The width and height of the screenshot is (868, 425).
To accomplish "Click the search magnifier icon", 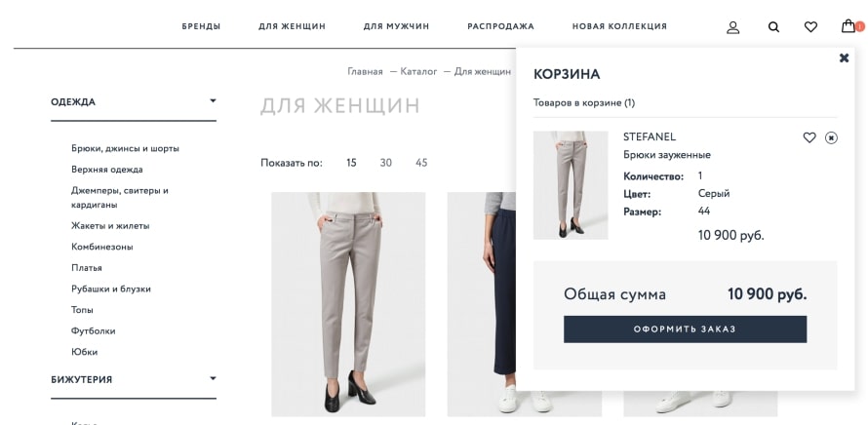I will (x=773, y=27).
